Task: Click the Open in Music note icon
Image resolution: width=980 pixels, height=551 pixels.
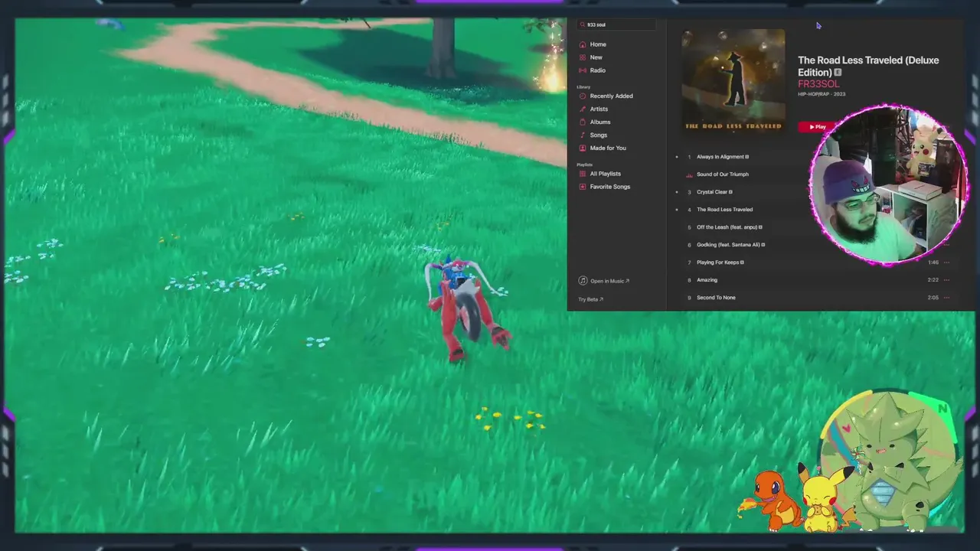Action: click(583, 281)
